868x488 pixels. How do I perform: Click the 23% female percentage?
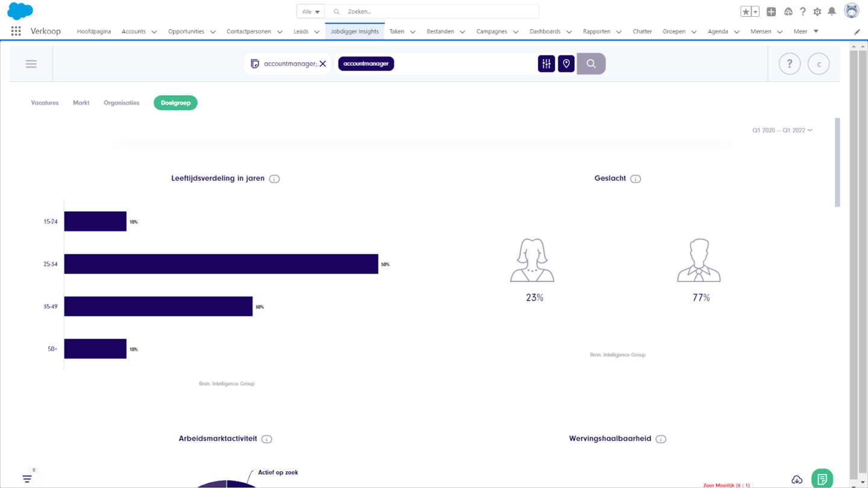click(x=535, y=298)
